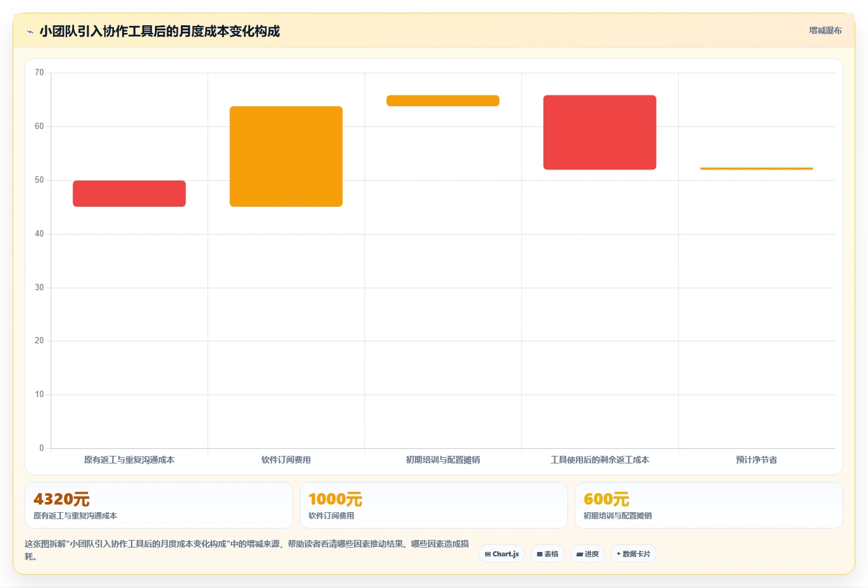Screen dimensions: 868x588
Task: Click the y-axis value 10
Action: tap(39, 395)
